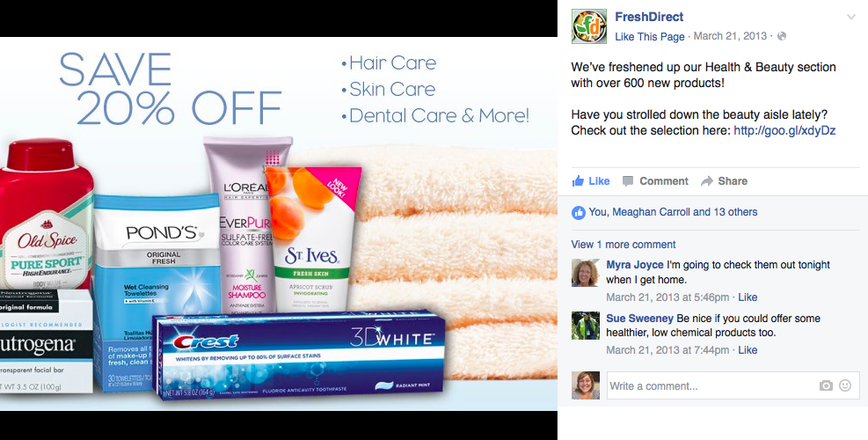Click the Share arrow button
This screenshot has height=440, width=868.
[x=724, y=181]
